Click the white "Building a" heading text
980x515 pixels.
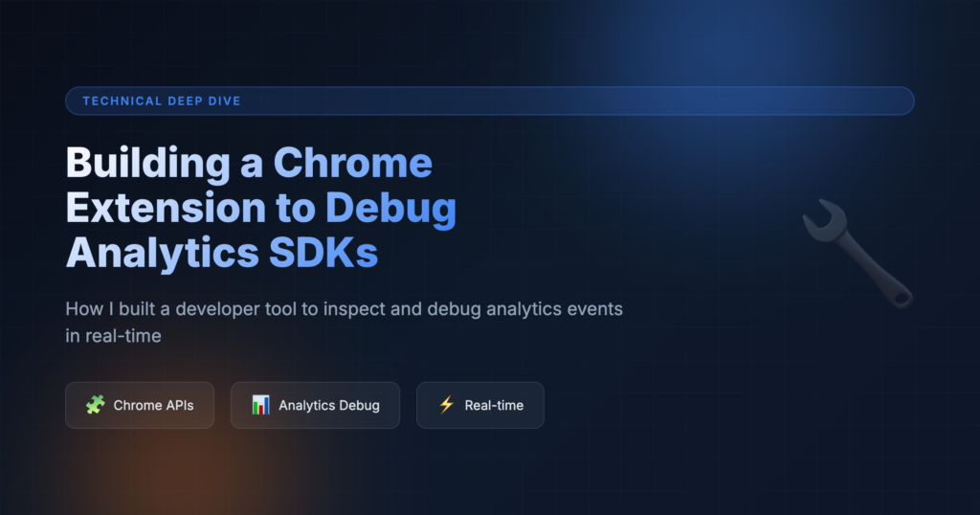pyautogui.click(x=164, y=164)
